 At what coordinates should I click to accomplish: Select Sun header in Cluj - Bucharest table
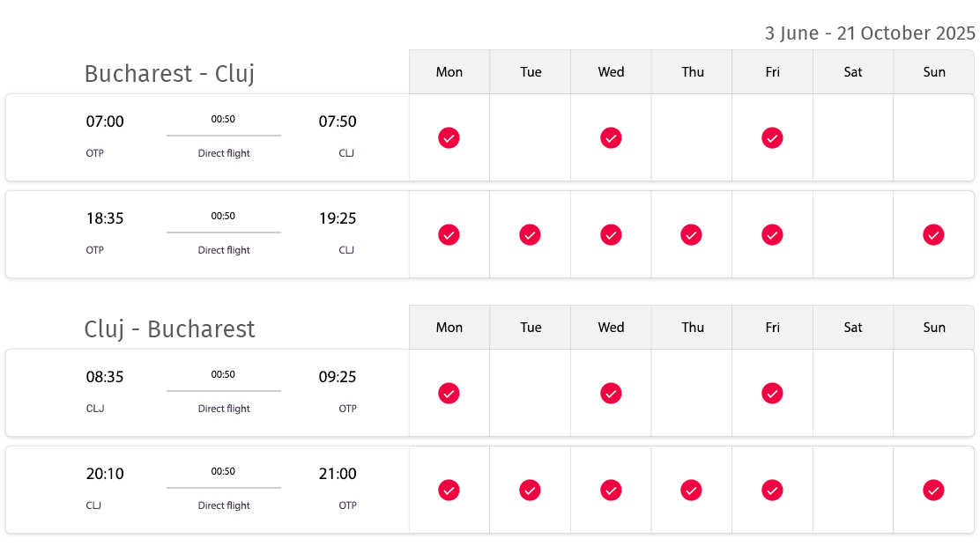point(934,328)
